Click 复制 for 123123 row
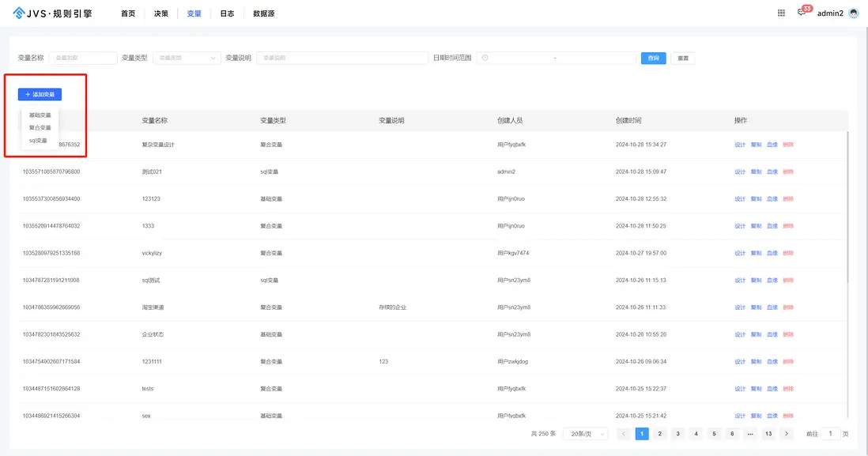This screenshot has height=456, width=868. click(757, 199)
